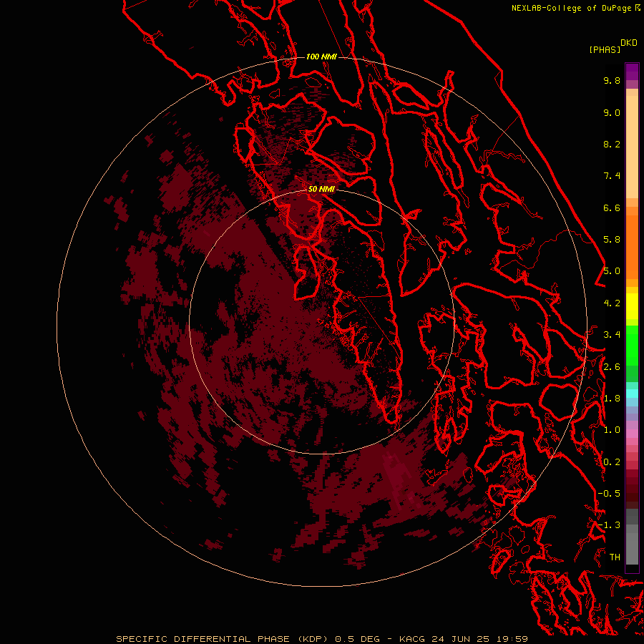
Task: Click the 2.6 legend value
Action: [x=612, y=367]
